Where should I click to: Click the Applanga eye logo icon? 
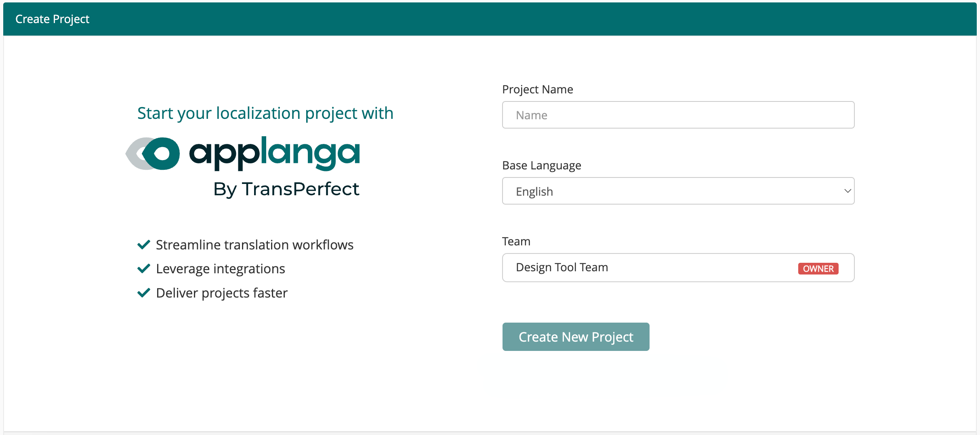point(153,154)
